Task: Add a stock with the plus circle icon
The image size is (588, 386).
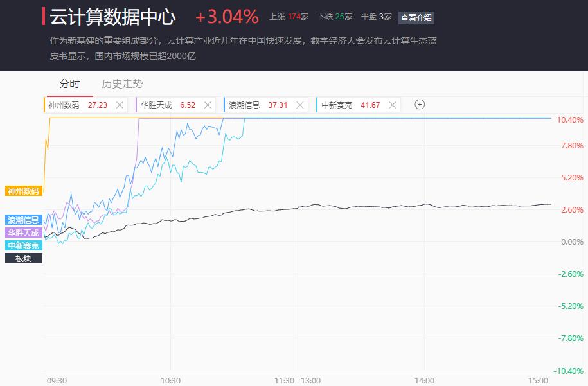Action: (420, 105)
